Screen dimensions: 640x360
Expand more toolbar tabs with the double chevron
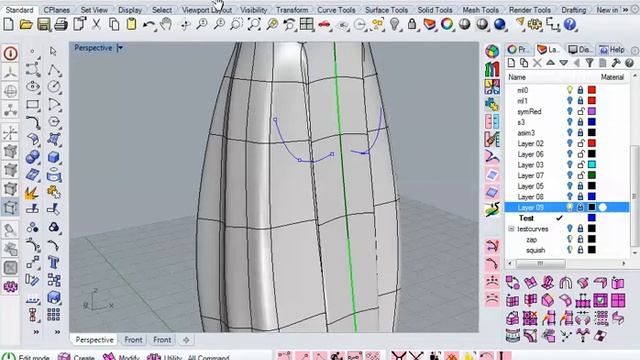coord(625,10)
